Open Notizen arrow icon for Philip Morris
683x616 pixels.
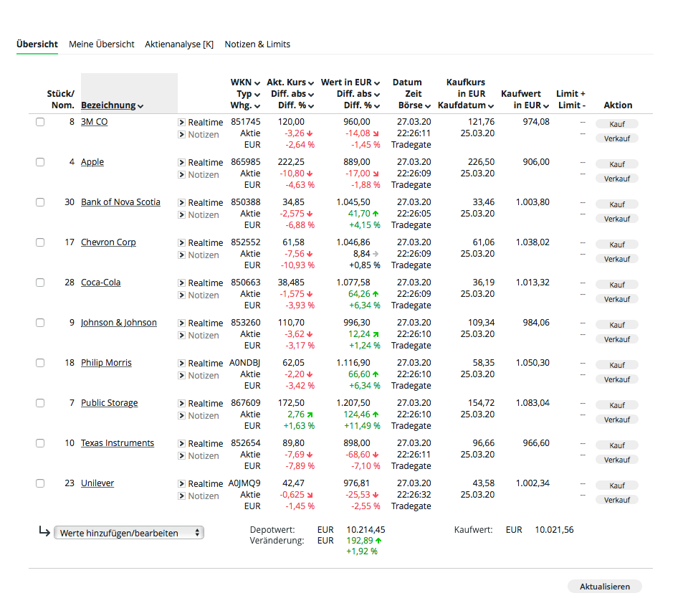coord(181,375)
